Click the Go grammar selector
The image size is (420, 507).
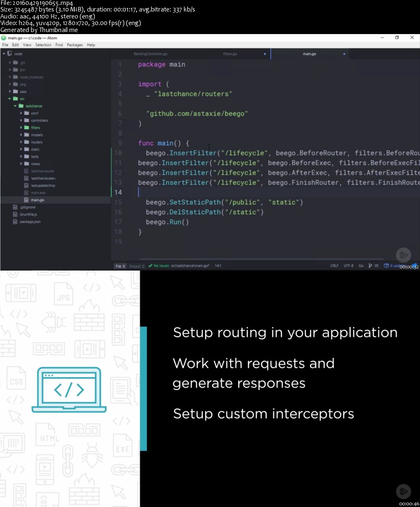[x=361, y=266]
